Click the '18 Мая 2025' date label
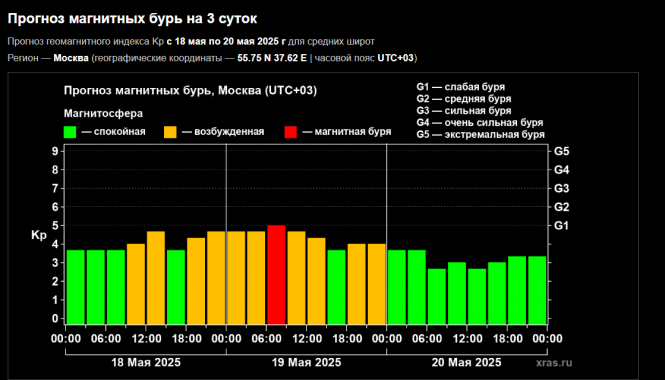This screenshot has width=665, height=380. pyautogui.click(x=146, y=363)
